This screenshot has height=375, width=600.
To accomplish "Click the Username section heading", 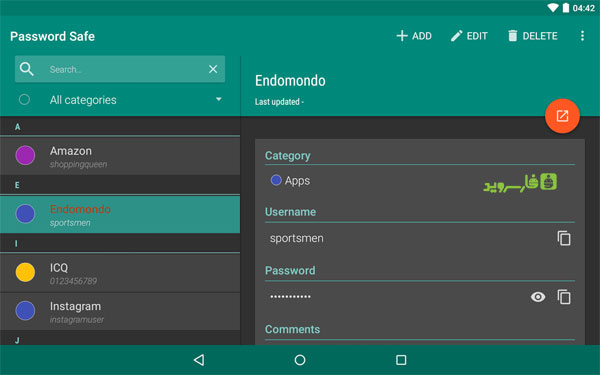I will point(290,212).
